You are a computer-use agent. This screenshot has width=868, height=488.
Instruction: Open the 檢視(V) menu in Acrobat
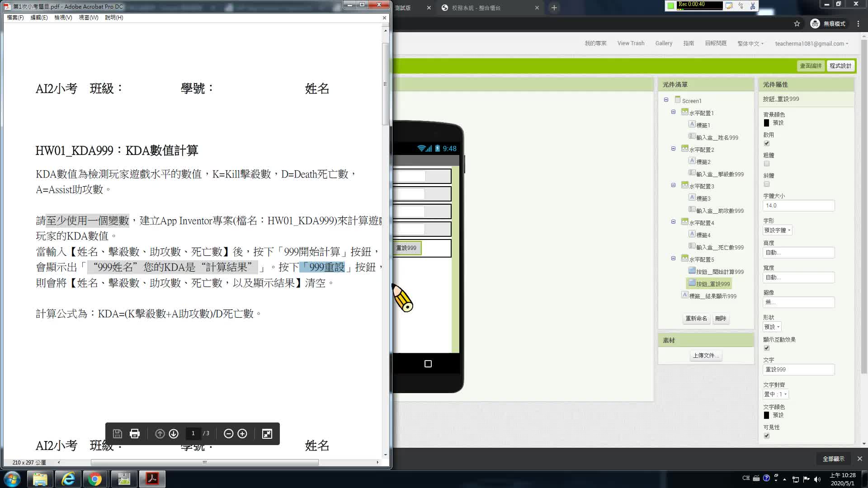point(63,18)
